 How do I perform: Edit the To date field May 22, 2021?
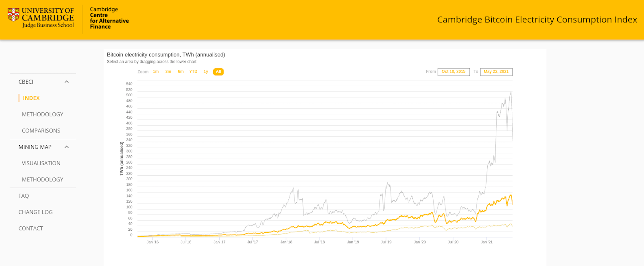pyautogui.click(x=496, y=72)
